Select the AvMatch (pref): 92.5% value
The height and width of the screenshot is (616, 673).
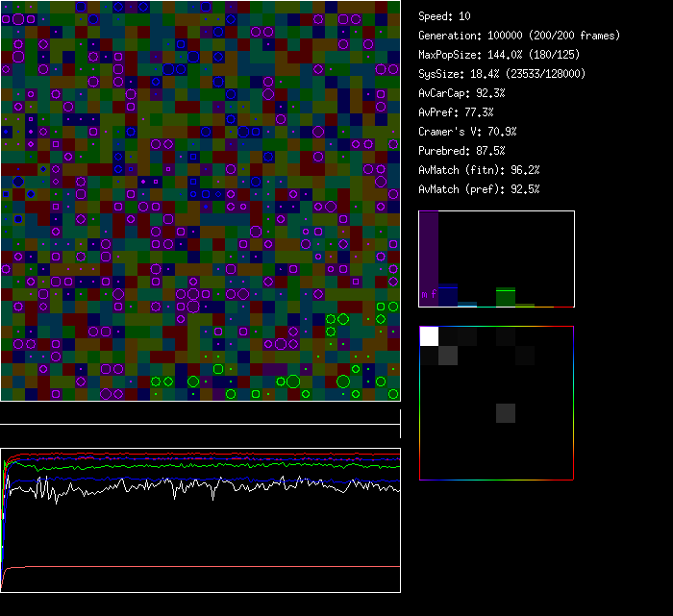(479, 189)
